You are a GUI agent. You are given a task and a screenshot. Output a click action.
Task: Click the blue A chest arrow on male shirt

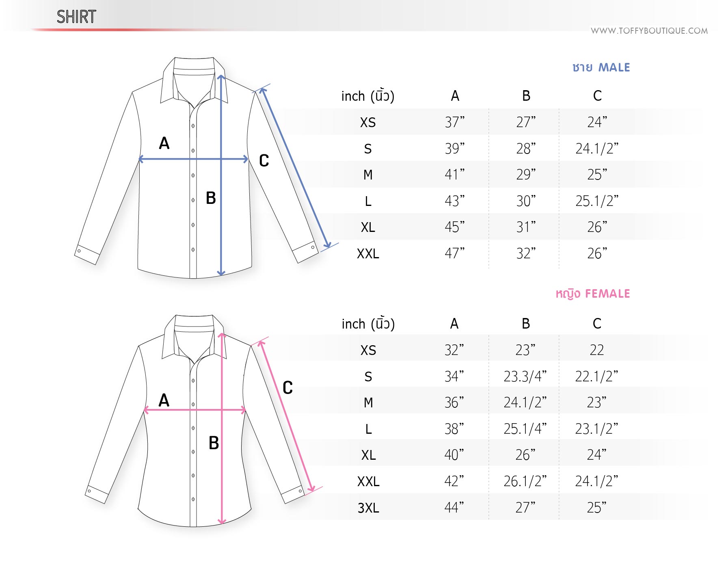(194, 159)
